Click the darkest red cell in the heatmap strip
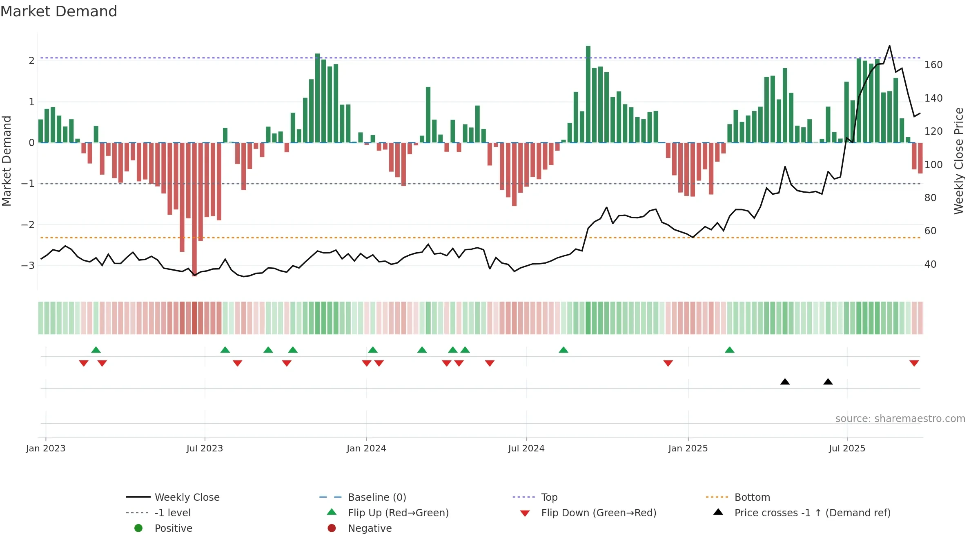This screenshot has height=551, width=980. (194, 318)
